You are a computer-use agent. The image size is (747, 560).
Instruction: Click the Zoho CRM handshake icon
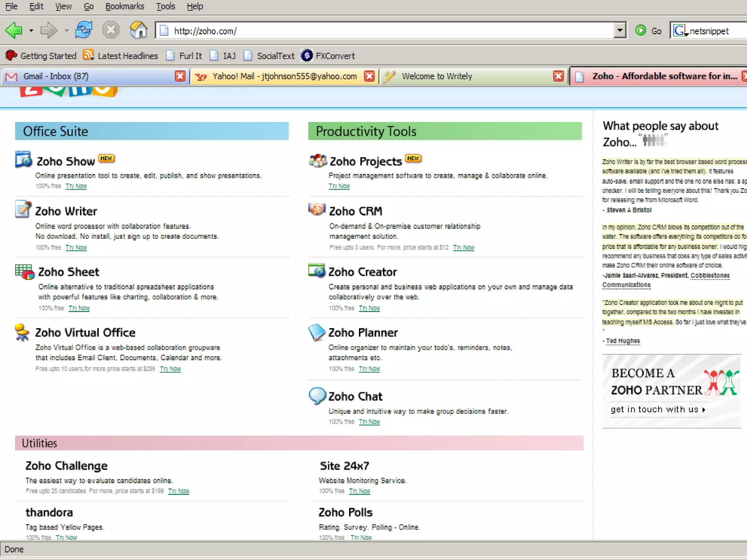317,209
